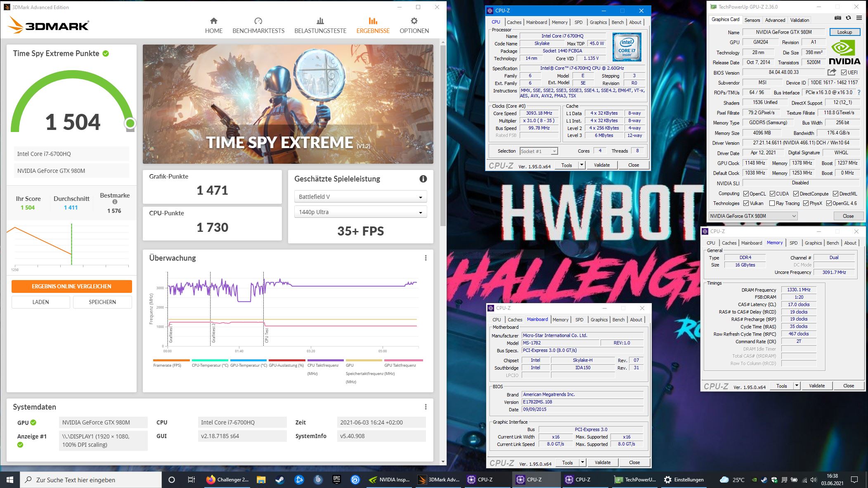Open the Überwachung three-dot menu
This screenshot has height=488, width=868.
pyautogui.click(x=426, y=258)
